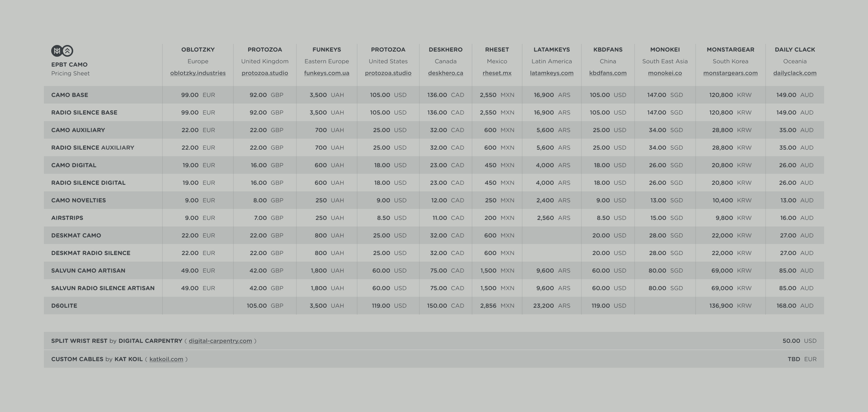Select the SALVUN CAMO ARTISAN row label
Viewport: 868px width, 412px height.
pyautogui.click(x=88, y=271)
